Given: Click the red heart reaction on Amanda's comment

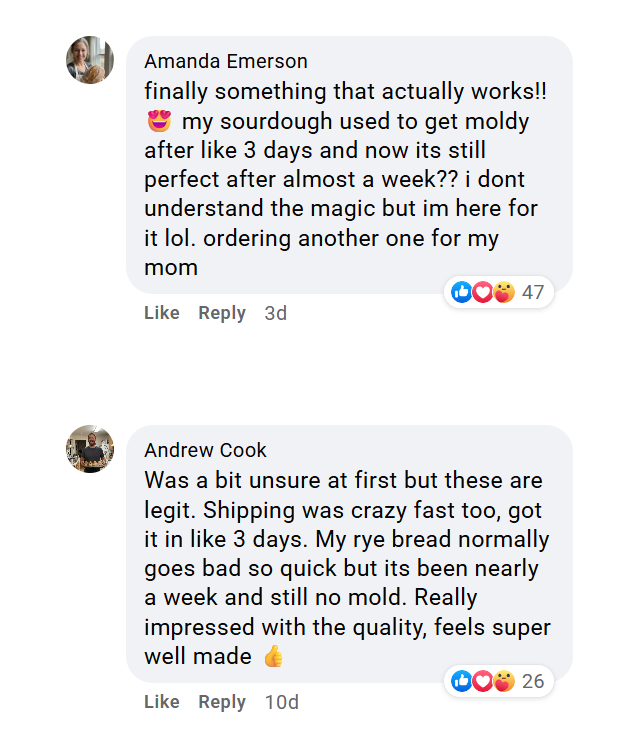Looking at the screenshot, I should 483,292.
